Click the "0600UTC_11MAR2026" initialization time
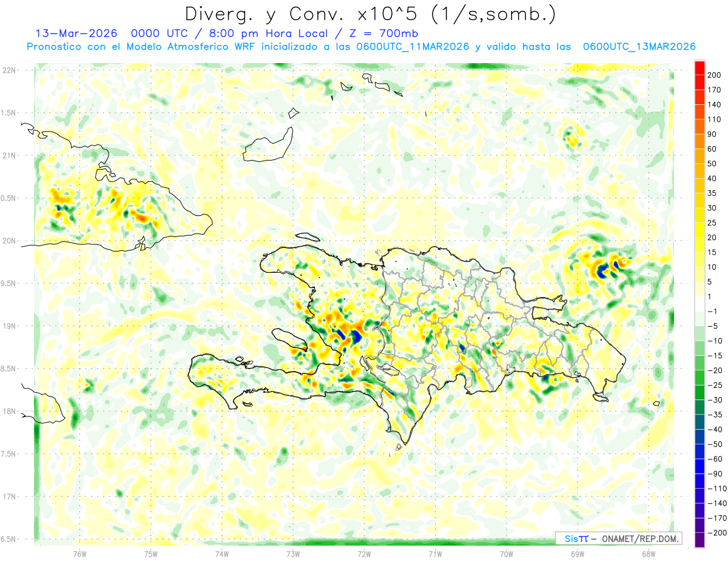This screenshot has width=728, height=562. [x=413, y=47]
